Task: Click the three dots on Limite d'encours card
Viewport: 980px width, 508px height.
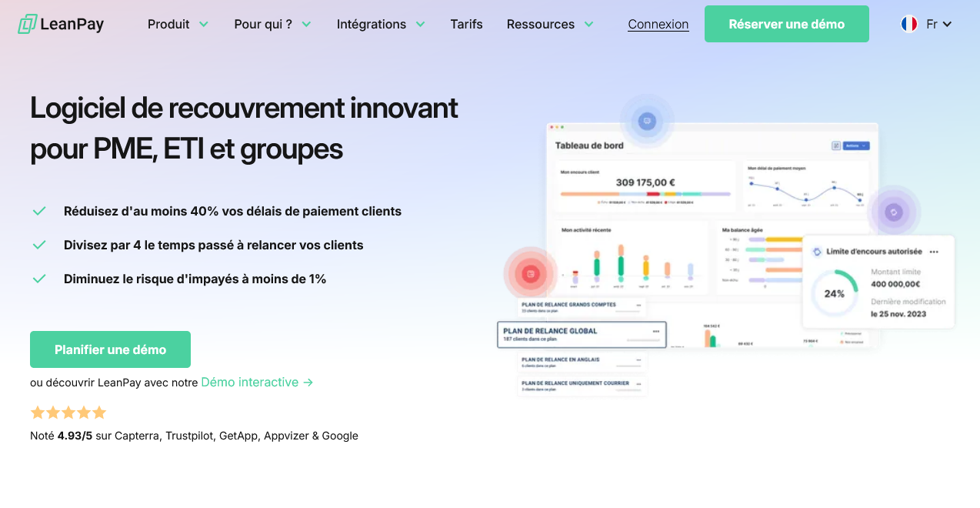Action: (x=934, y=252)
